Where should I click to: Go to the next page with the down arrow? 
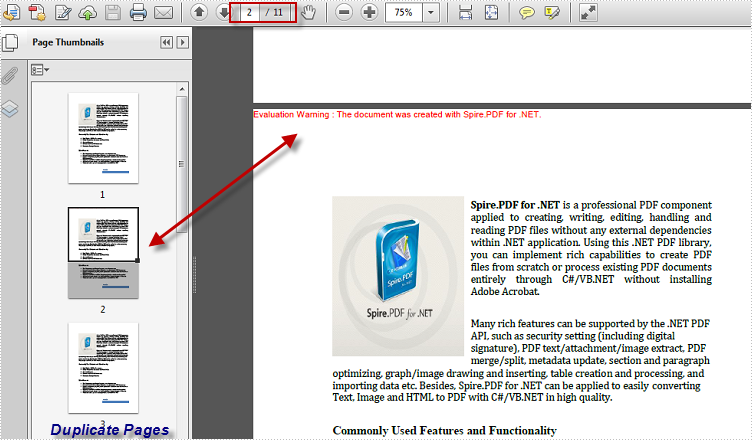(223, 12)
